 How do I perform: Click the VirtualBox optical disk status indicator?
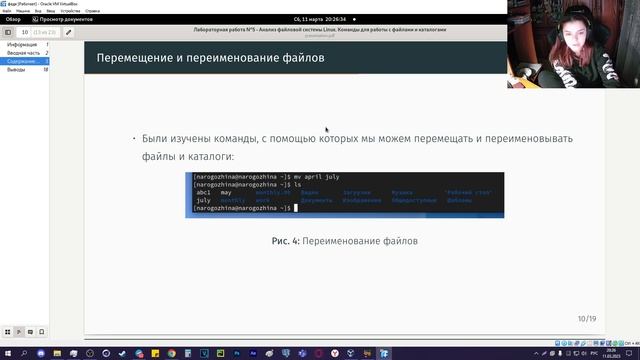(564, 343)
